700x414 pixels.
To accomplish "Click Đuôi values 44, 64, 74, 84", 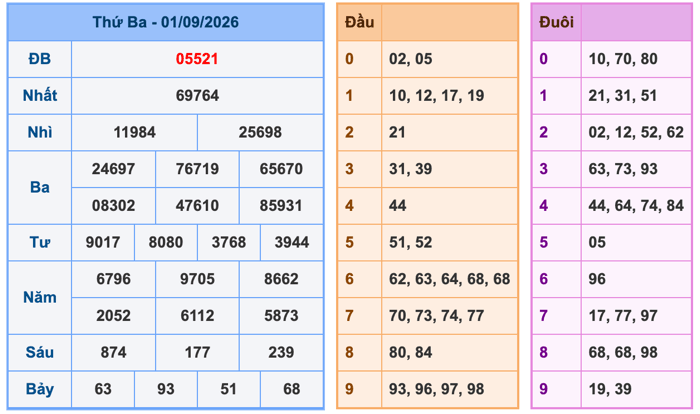I will [636, 205].
